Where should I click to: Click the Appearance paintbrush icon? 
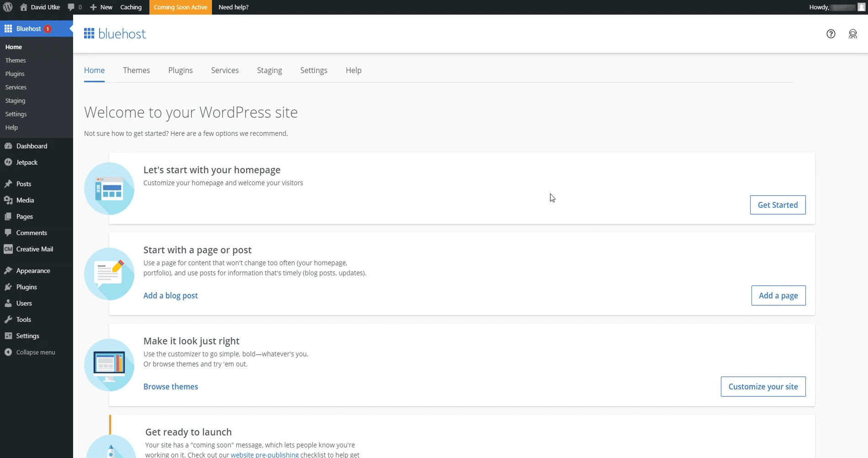8,271
